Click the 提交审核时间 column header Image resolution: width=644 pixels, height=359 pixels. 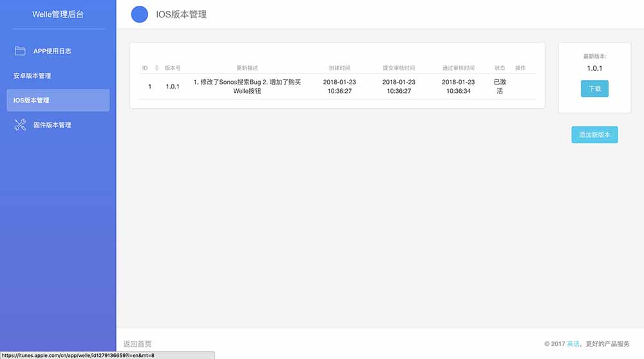399,68
